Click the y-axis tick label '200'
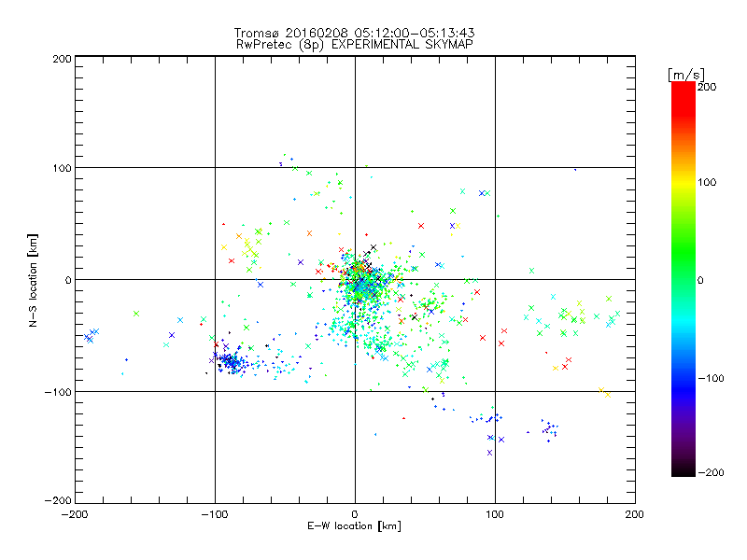747x560 pixels. point(62,59)
